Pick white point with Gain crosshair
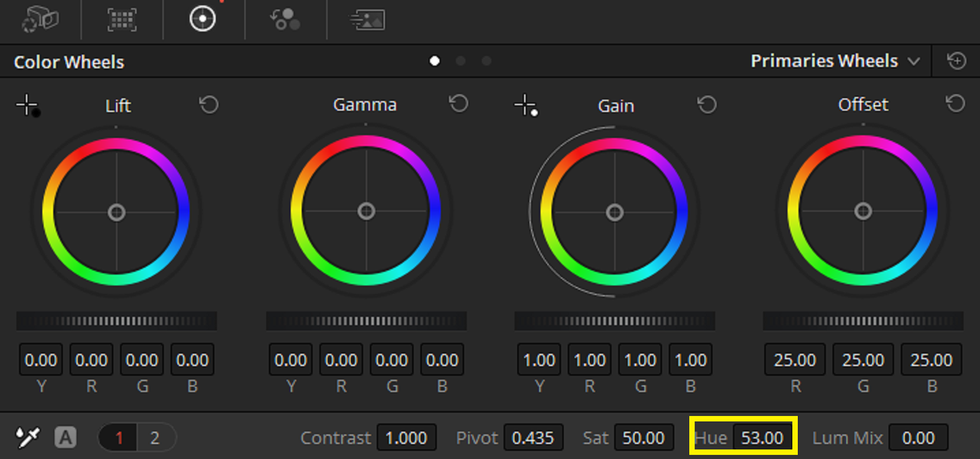Screen dimensions: 980x459 tap(526, 106)
